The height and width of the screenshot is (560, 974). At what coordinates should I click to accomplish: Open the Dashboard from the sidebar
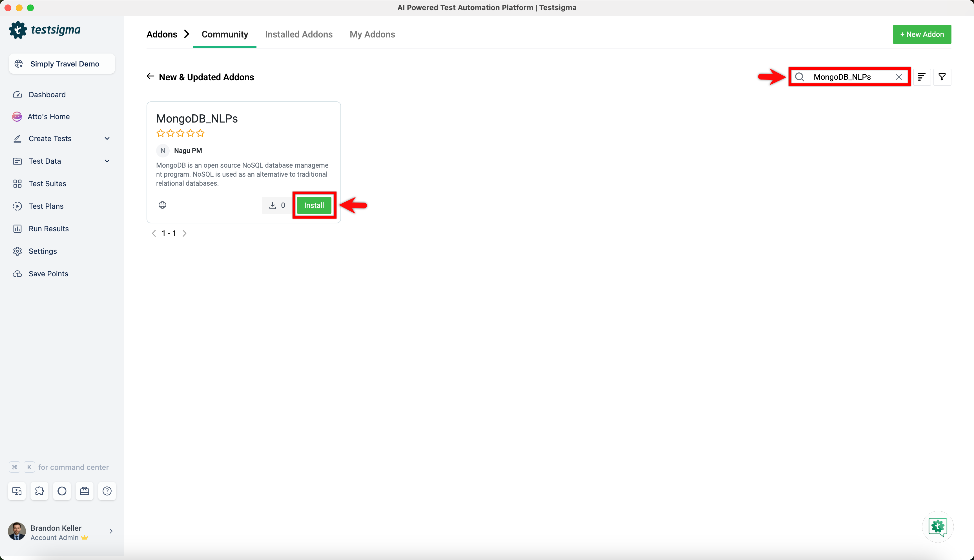coord(47,94)
